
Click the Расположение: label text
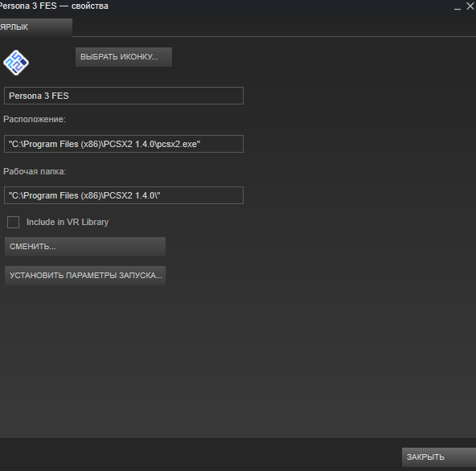[35, 119]
